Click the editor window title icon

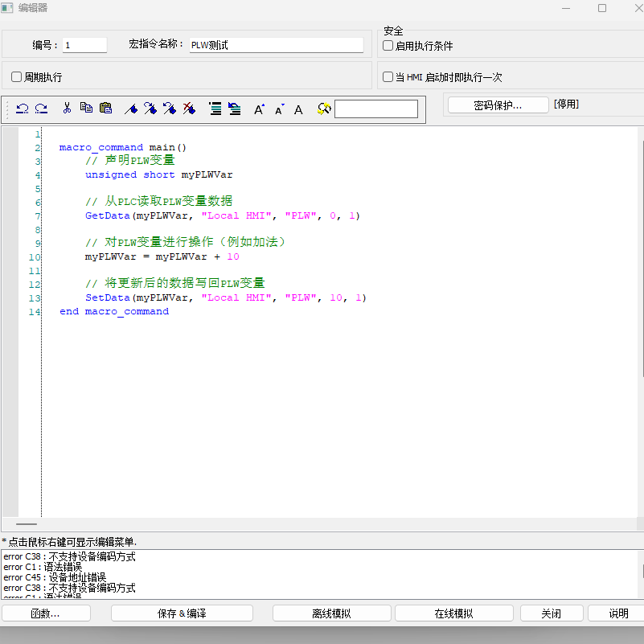click(x=7, y=8)
